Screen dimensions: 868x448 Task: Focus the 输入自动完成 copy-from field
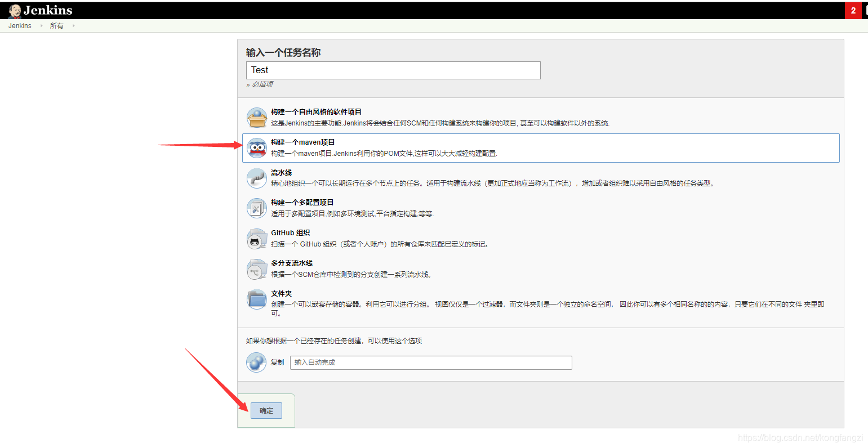pyautogui.click(x=431, y=362)
